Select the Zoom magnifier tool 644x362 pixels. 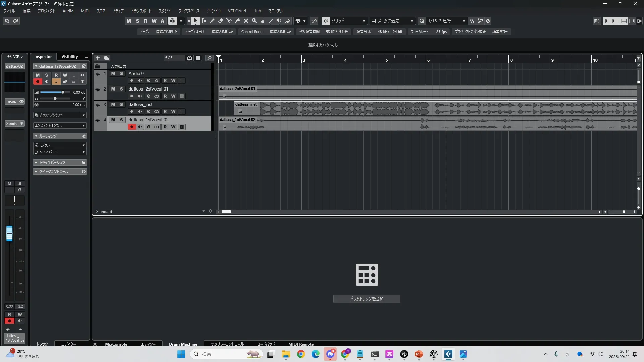tap(254, 21)
